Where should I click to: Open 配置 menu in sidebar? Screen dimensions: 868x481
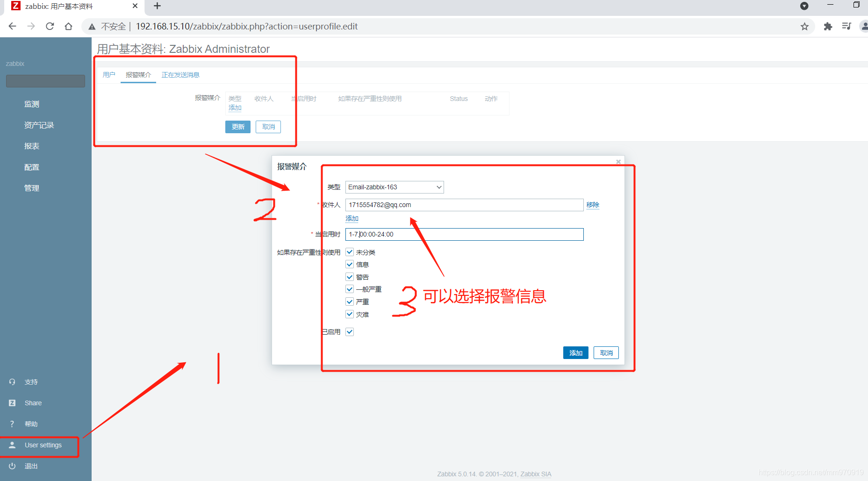(x=32, y=167)
